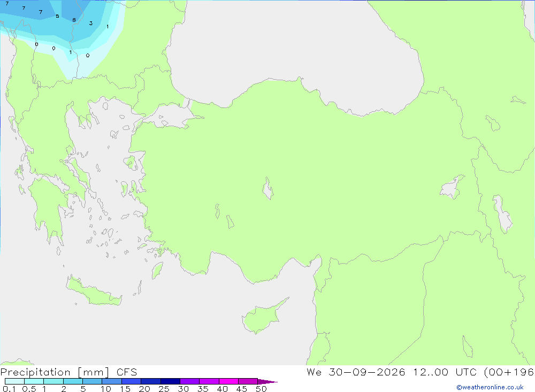Click the 15 legend scale label
This screenshot has width=535, height=392.
[x=125, y=389]
